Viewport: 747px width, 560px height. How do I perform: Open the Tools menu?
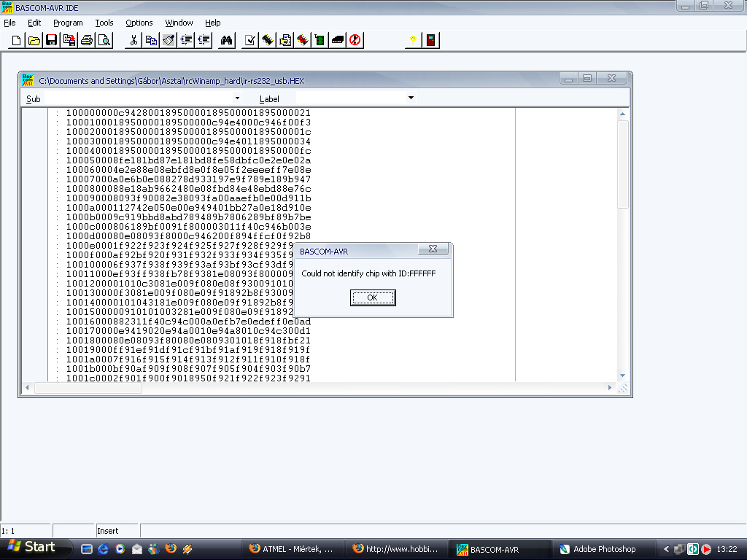click(x=104, y=23)
